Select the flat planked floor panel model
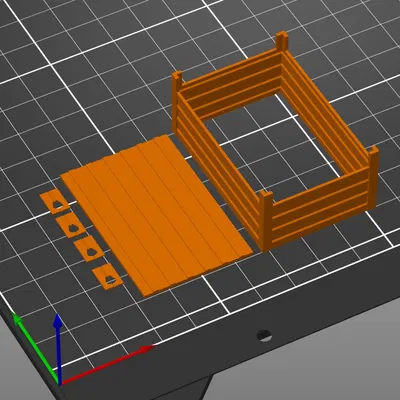This screenshot has height=400, width=400. [x=156, y=215]
